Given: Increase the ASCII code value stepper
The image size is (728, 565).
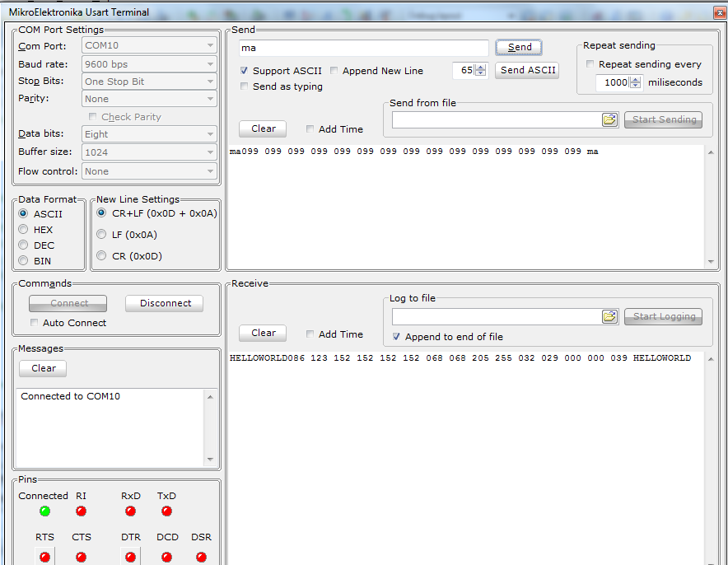Looking at the screenshot, I should pyautogui.click(x=481, y=68).
